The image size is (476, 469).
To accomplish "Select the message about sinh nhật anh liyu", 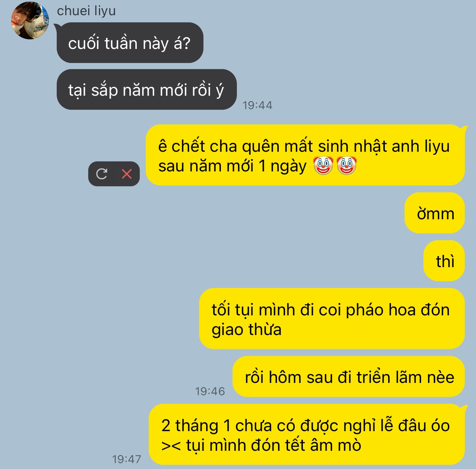I will coord(305,155).
